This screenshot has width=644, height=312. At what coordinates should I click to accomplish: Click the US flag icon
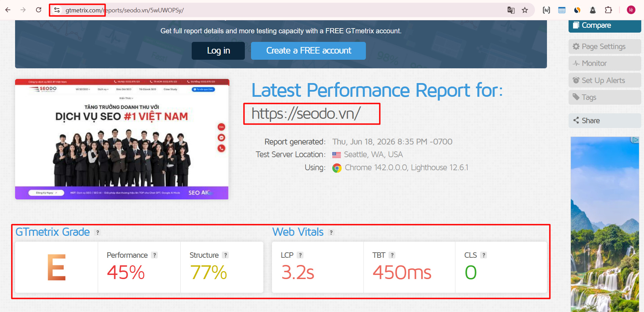pyautogui.click(x=336, y=155)
